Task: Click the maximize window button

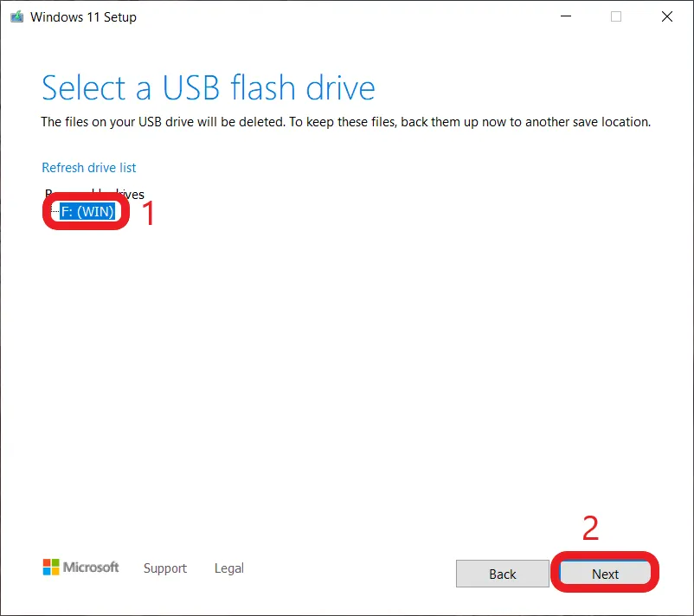Action: point(616,16)
